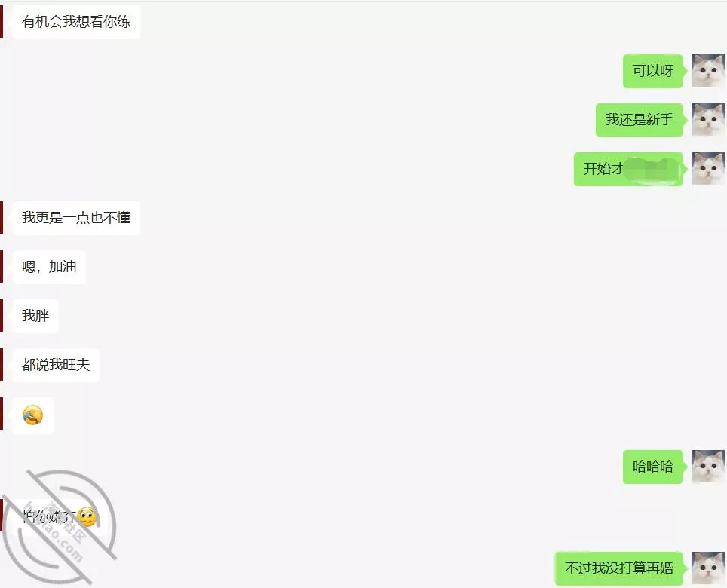Image resolution: width=727 pixels, height=588 pixels.
Task: Click red sender bar beside 我更是一点也不懂
Action: pos(2,218)
